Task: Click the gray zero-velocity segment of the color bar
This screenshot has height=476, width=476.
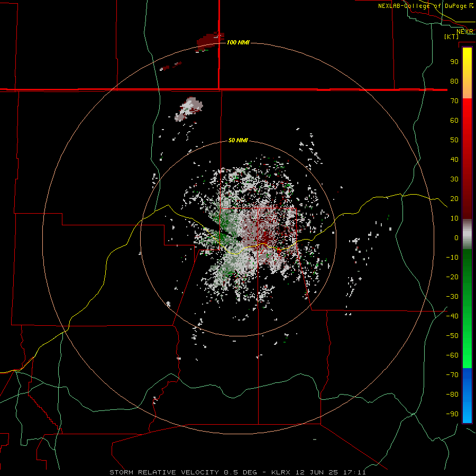Action: point(467,234)
